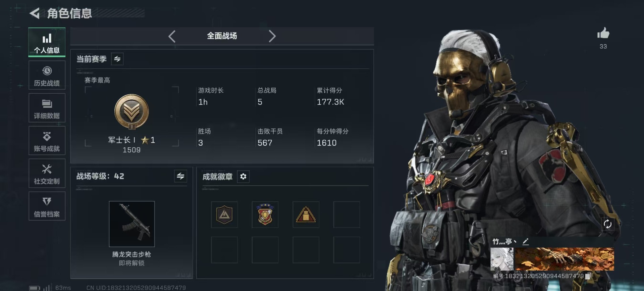Open the 详细数据 detailed data tab
The width and height of the screenshot is (644, 291).
pos(47,108)
